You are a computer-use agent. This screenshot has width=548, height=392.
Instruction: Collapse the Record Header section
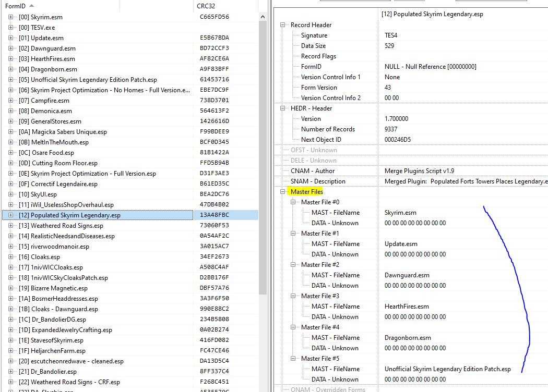pos(283,25)
